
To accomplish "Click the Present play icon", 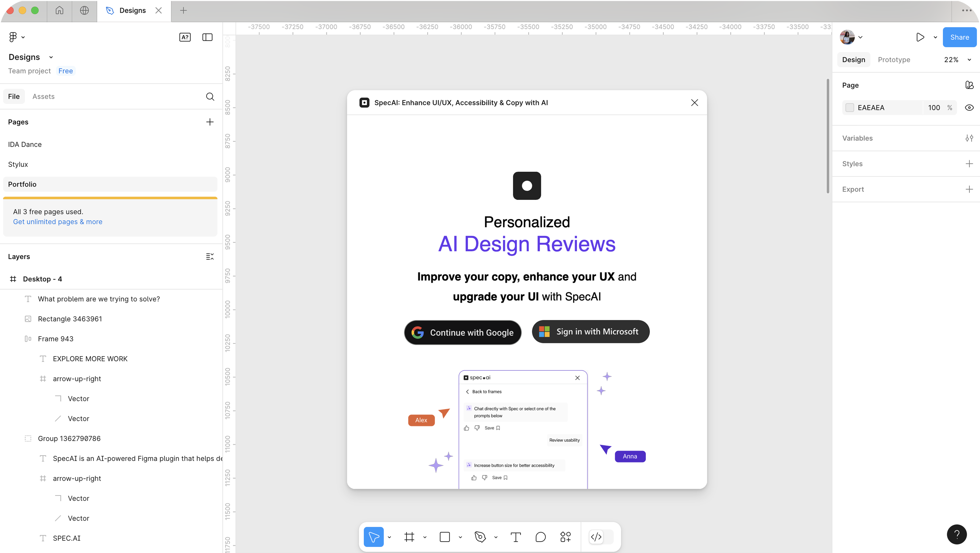I will (x=920, y=37).
